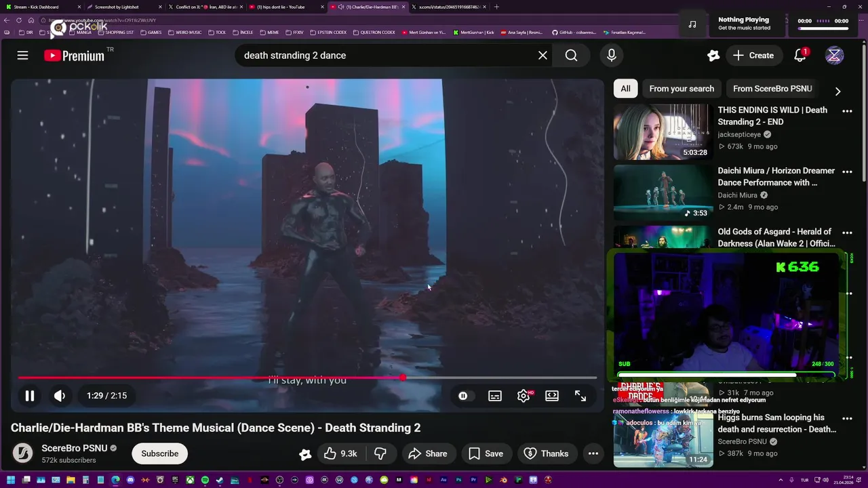Select From your search chip

click(682, 89)
